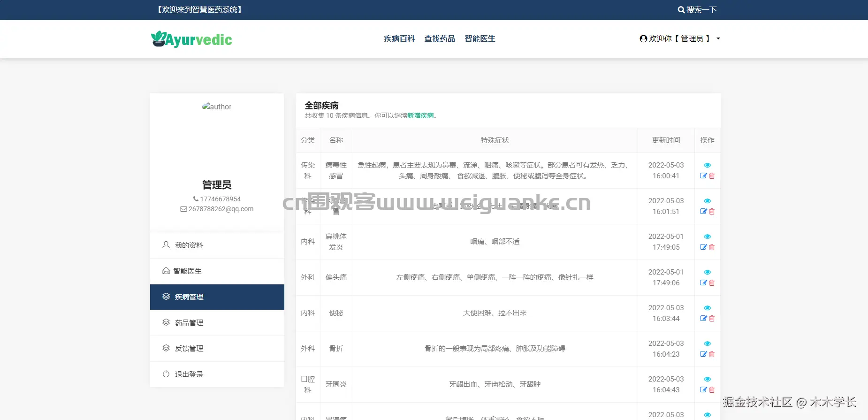
Task: Expand the 欢迎你【管理员】 dropdown
Action: (x=680, y=38)
